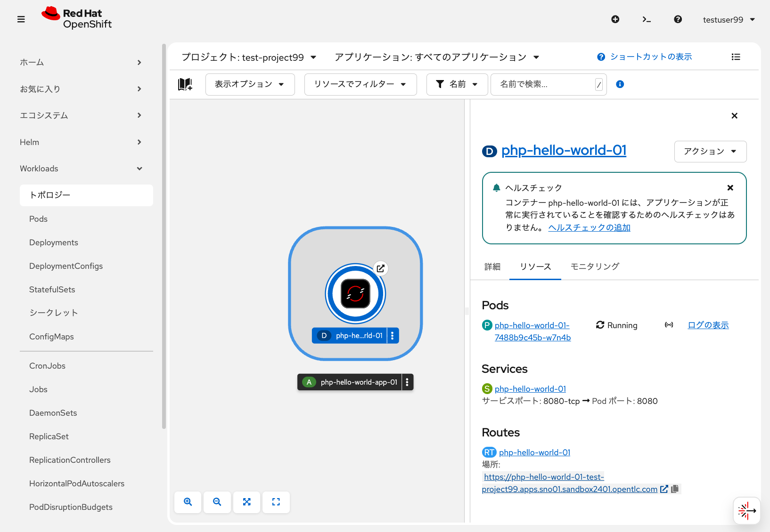Image resolution: width=770 pixels, height=532 pixels.
Task: Zoom in on the topology view
Action: (188, 502)
